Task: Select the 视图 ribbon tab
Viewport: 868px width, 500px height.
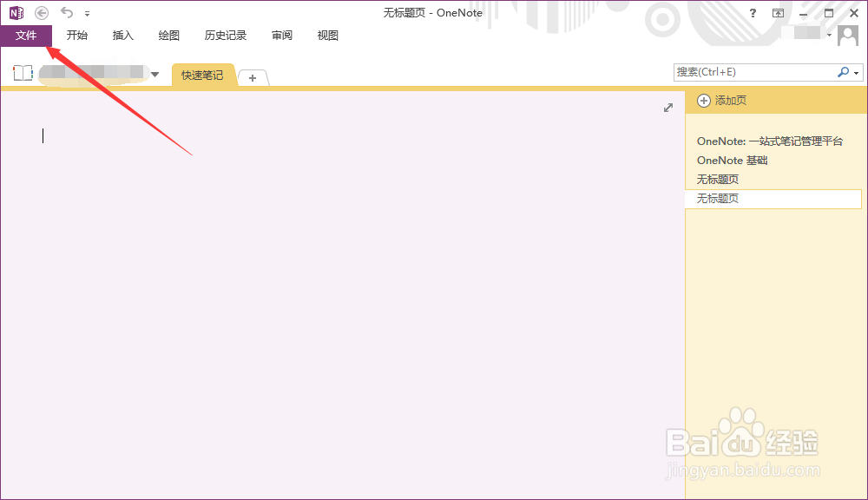Action: coord(328,36)
